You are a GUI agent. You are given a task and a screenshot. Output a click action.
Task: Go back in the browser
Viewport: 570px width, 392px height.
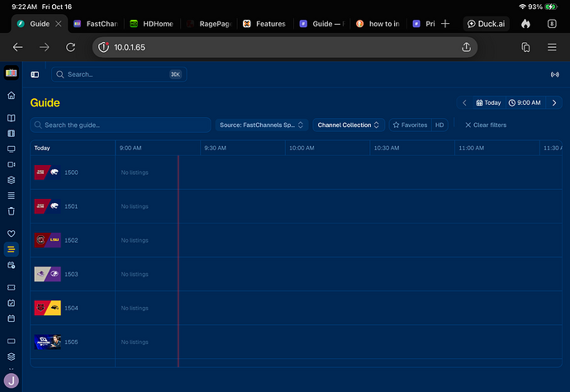(18, 47)
